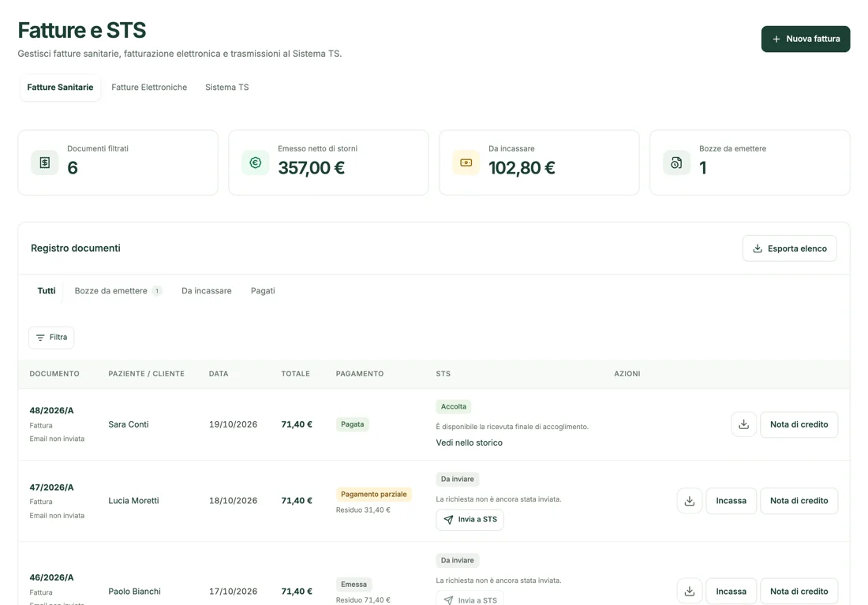Click the DATA column header
The image size is (868, 605).
(x=219, y=374)
